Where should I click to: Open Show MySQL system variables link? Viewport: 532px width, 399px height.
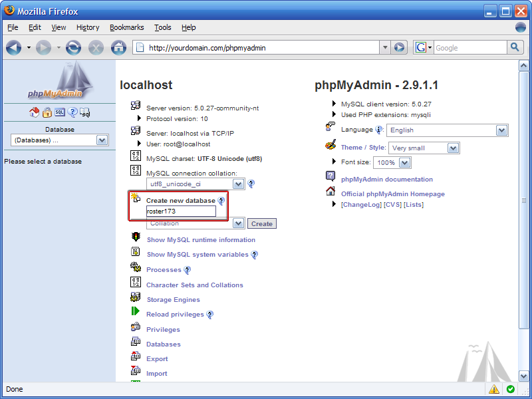point(198,255)
